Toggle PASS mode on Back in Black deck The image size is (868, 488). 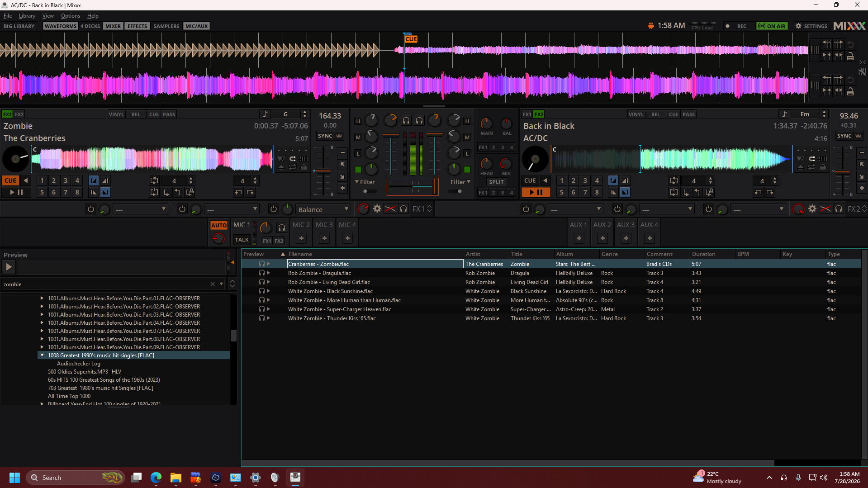[688, 114]
